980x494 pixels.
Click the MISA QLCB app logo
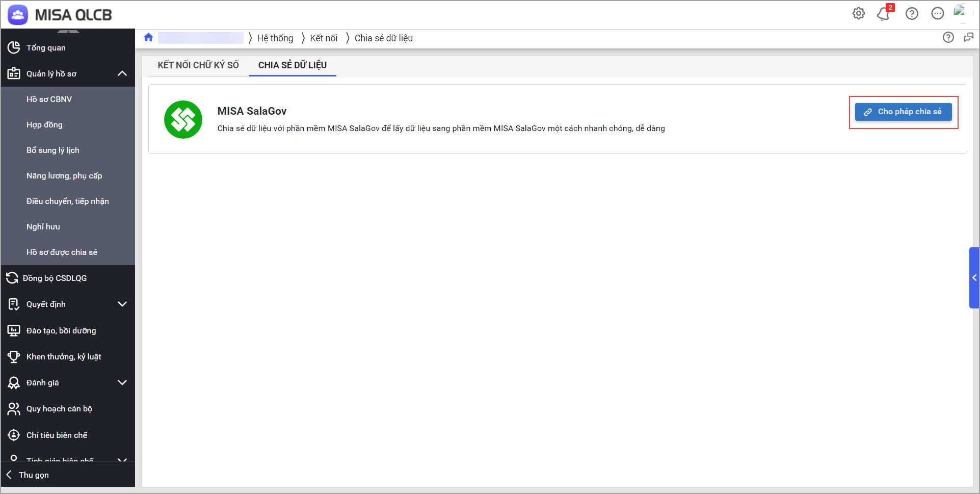(18, 15)
